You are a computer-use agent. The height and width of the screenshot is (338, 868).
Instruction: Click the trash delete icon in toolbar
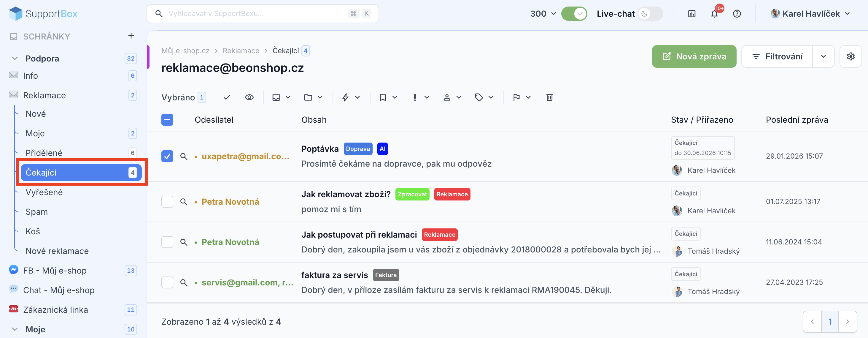point(549,97)
